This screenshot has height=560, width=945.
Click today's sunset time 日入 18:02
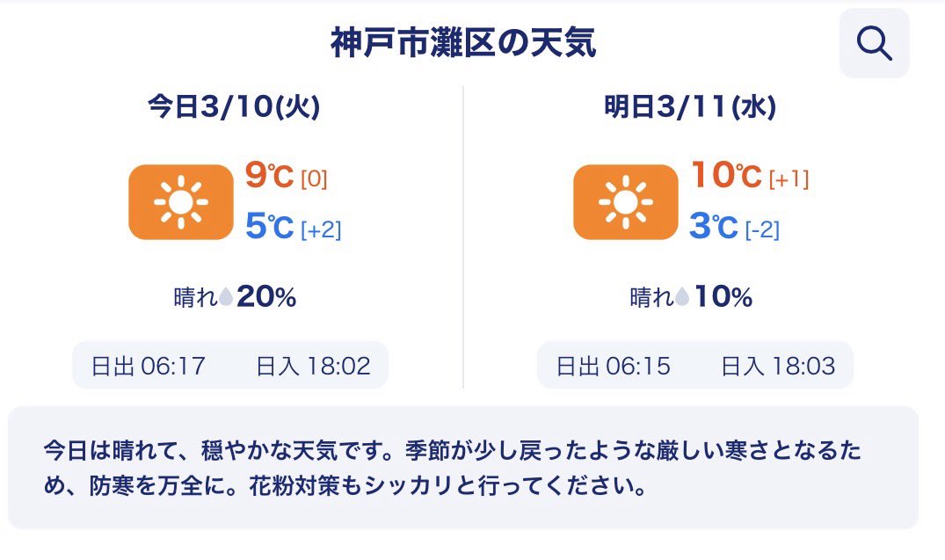coord(313,366)
